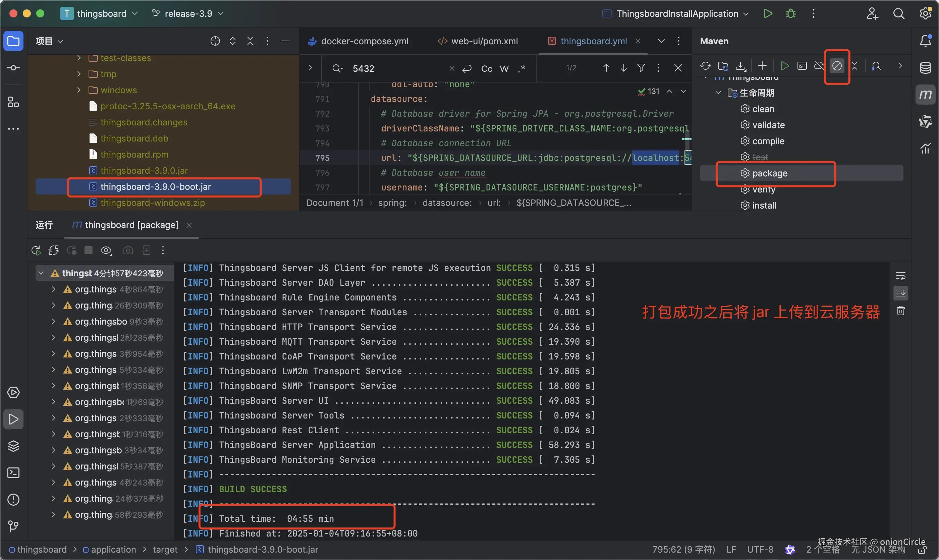Expand the windows folder in project tree
This screenshot has width=939, height=560.
click(79, 90)
